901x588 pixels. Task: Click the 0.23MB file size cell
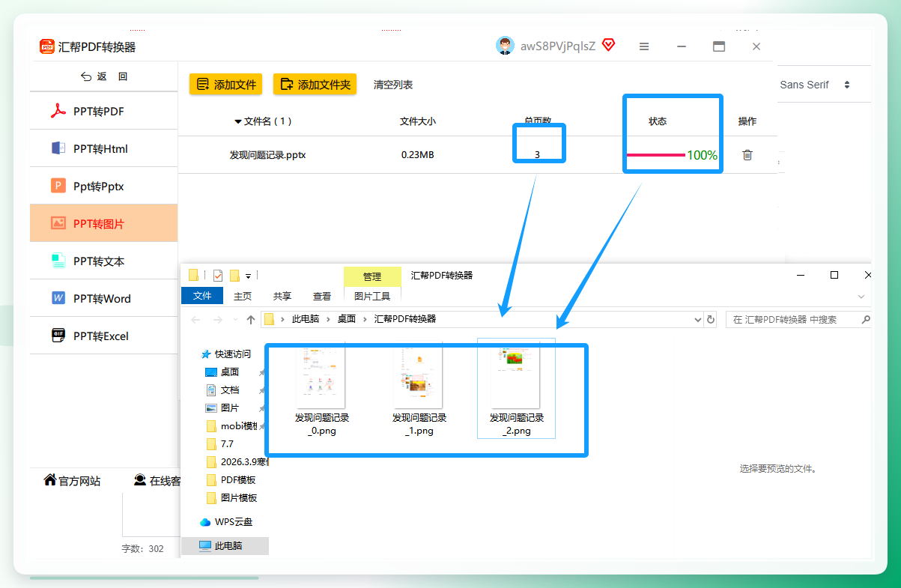click(418, 155)
